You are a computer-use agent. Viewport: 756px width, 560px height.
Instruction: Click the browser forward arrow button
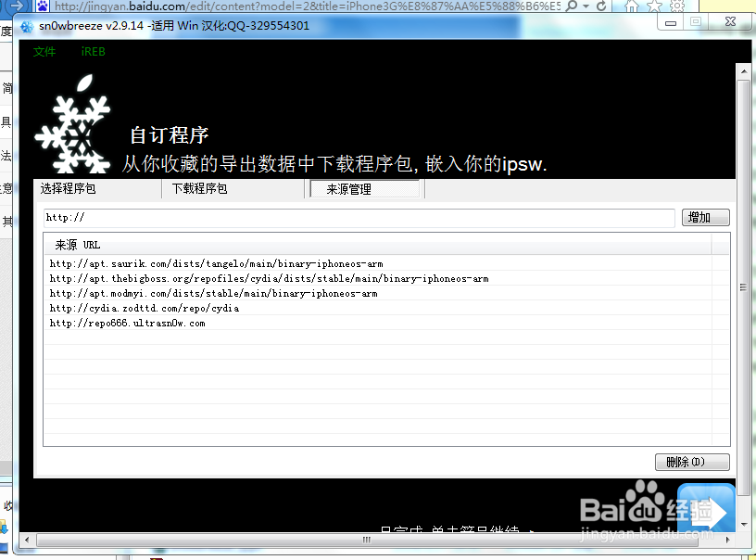(17, 6)
